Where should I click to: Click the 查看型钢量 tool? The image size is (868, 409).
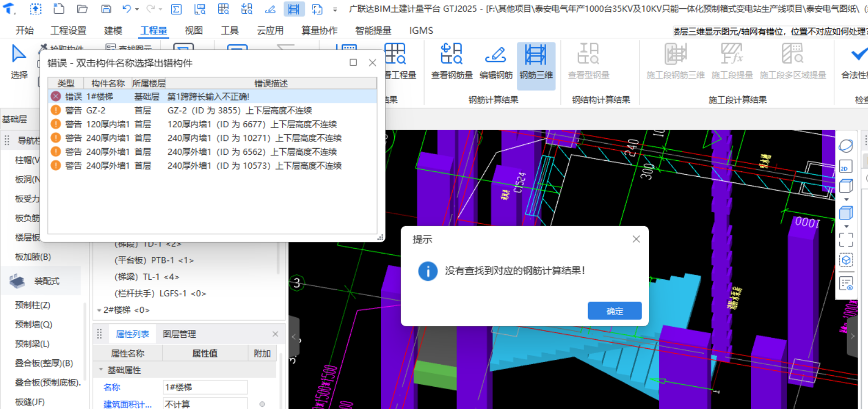(x=589, y=62)
